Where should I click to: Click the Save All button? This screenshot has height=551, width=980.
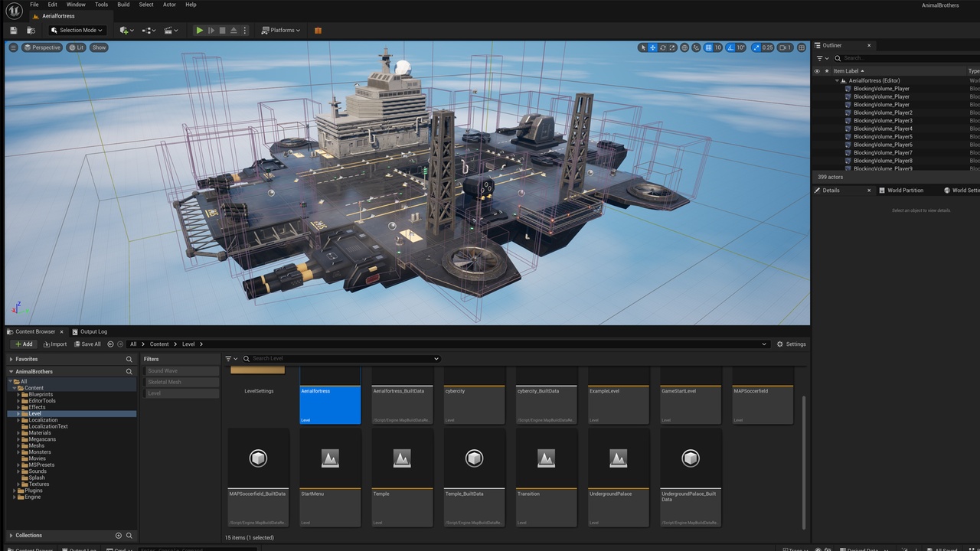click(x=87, y=344)
